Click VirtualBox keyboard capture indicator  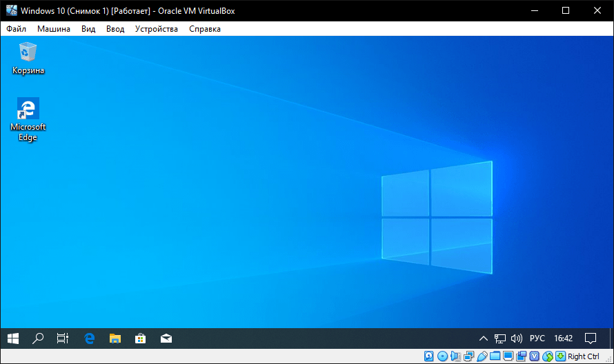[x=561, y=356]
